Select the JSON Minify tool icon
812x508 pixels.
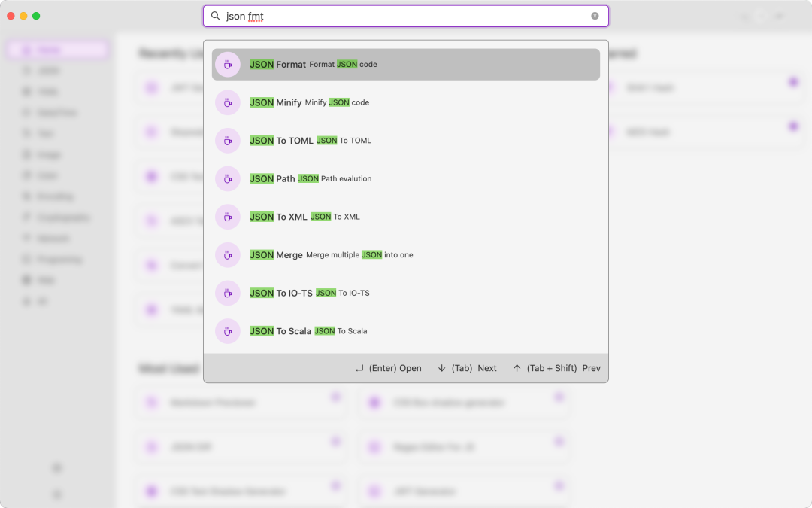pyautogui.click(x=227, y=102)
